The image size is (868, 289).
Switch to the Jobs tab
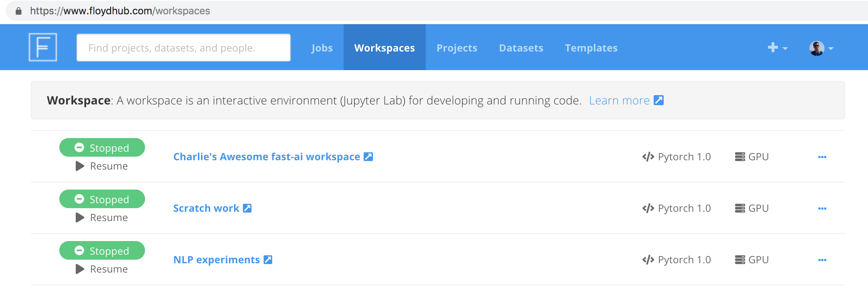[x=322, y=48]
